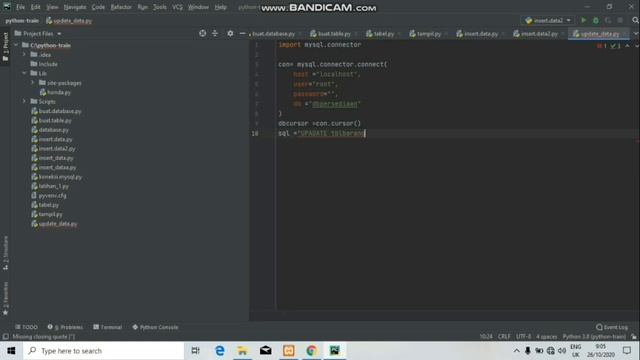The width and height of the screenshot is (640, 360).
Task: Collapse the C:\python-train root folder
Action: (x=16, y=45)
